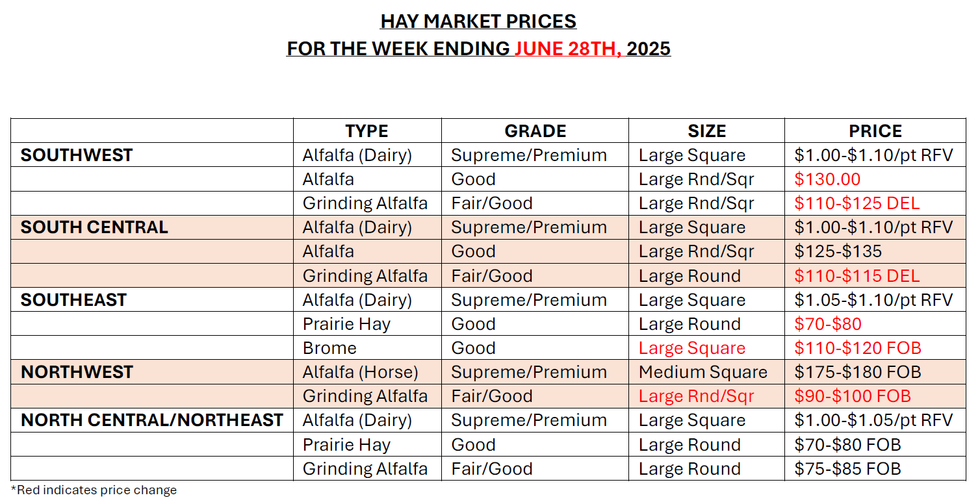Select the $125-$135 price cell
The width and height of the screenshot is (980, 502).
click(838, 251)
